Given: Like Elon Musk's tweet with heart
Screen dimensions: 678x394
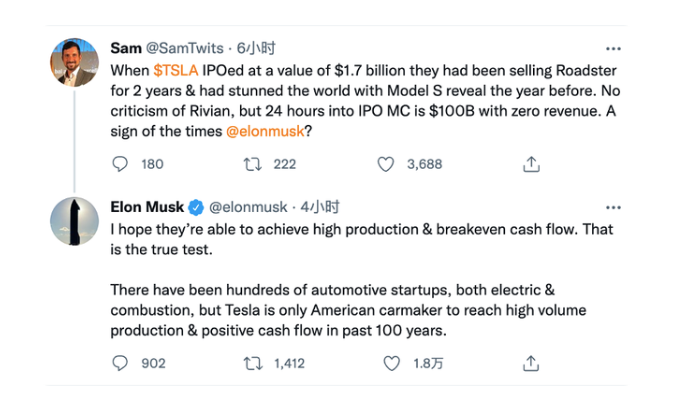Looking at the screenshot, I should point(392,363).
